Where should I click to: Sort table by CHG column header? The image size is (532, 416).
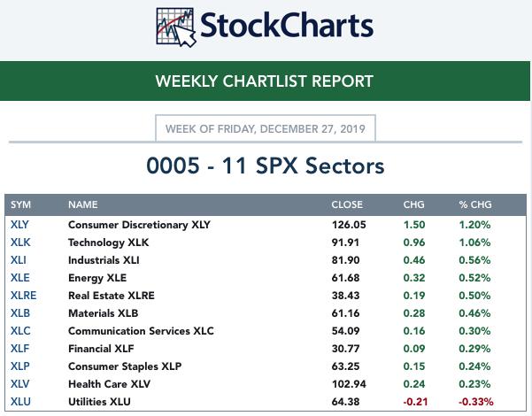pyautogui.click(x=413, y=204)
